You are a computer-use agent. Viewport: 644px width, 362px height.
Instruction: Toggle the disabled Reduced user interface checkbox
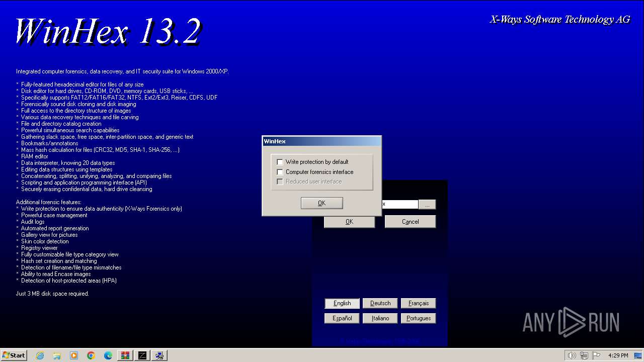[x=280, y=182]
